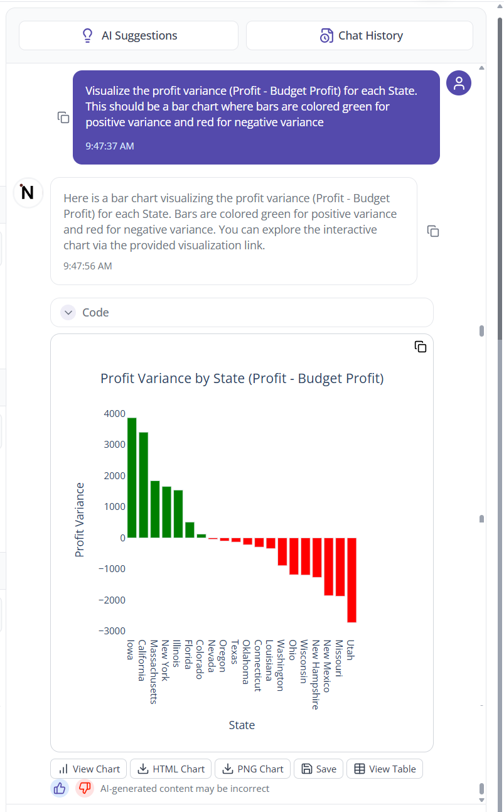Open the Chat History tab
This screenshot has height=812, width=504.
359,36
